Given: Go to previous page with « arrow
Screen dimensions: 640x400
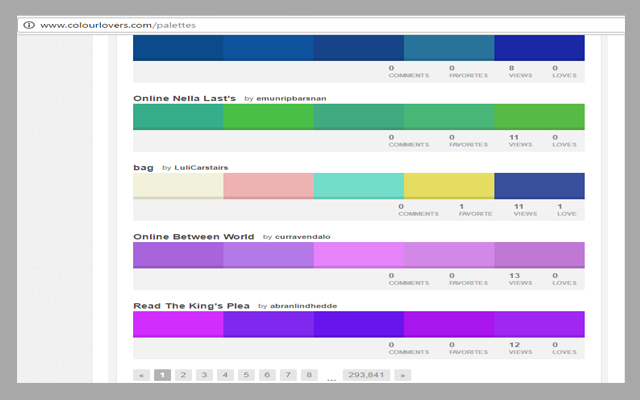Looking at the screenshot, I should pos(141,375).
